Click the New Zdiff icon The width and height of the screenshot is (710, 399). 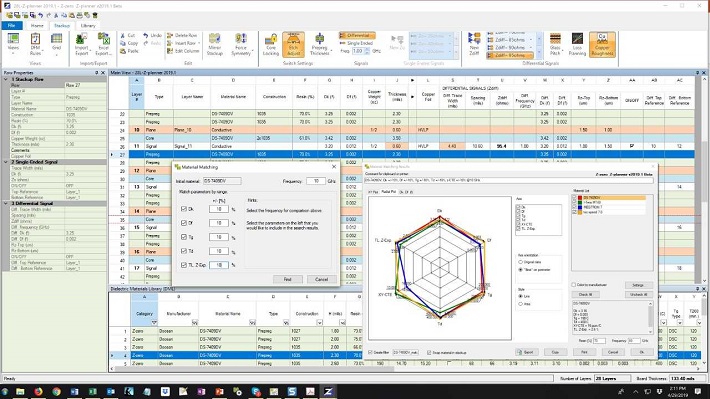coord(474,44)
